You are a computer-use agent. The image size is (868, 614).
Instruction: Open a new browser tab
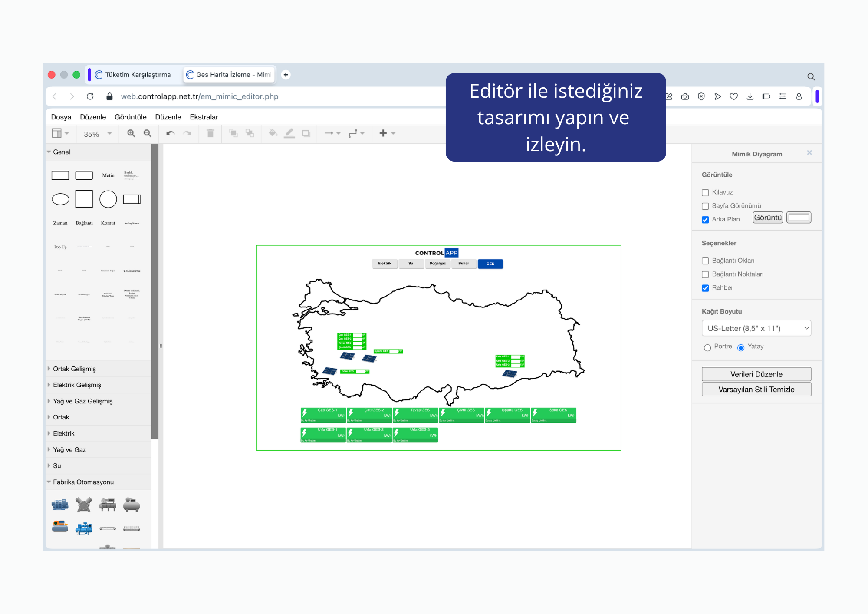tap(286, 75)
